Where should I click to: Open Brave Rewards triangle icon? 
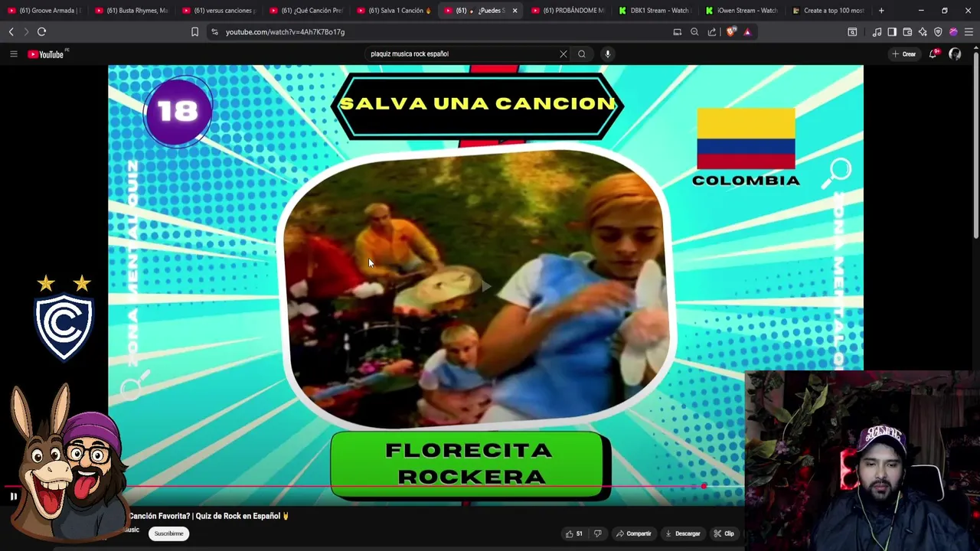coord(747,32)
